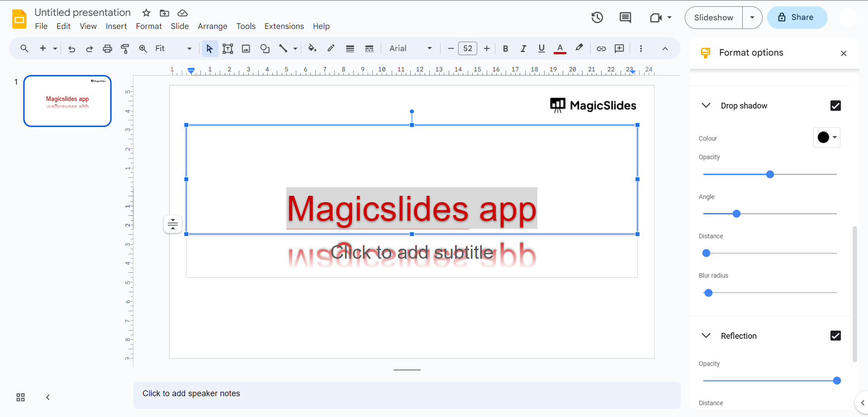Open the Extensions menu

click(284, 26)
